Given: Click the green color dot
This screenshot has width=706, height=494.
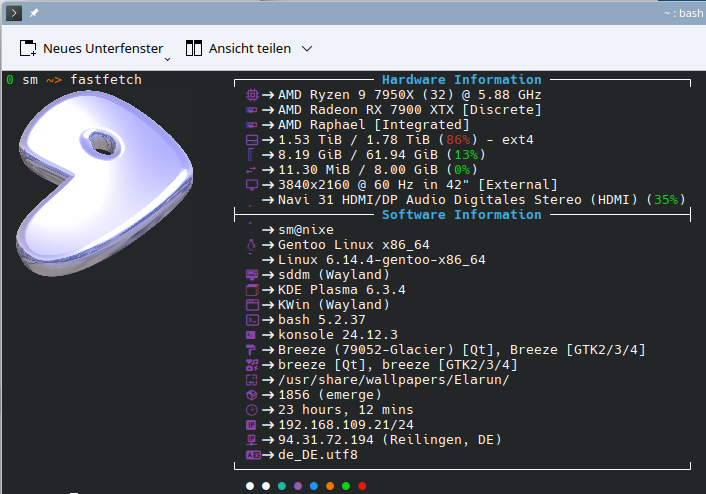Looking at the screenshot, I should (346, 486).
